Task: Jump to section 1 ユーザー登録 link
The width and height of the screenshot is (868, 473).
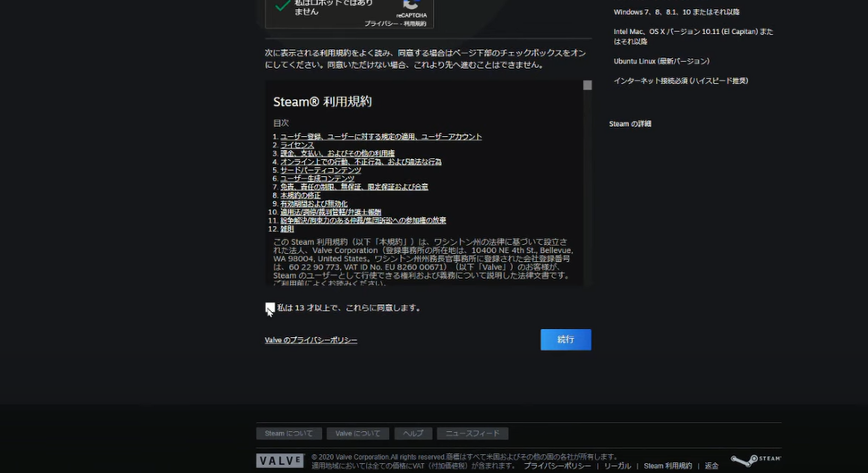Action: (381, 137)
